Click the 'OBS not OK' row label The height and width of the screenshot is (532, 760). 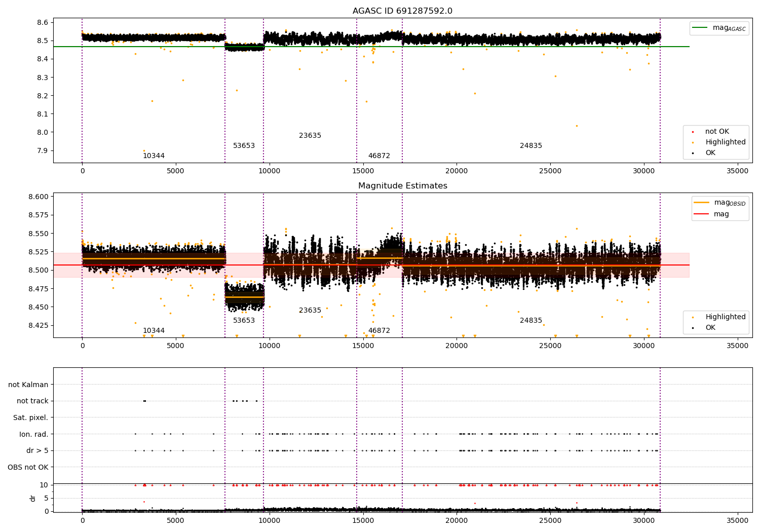[x=28, y=467]
